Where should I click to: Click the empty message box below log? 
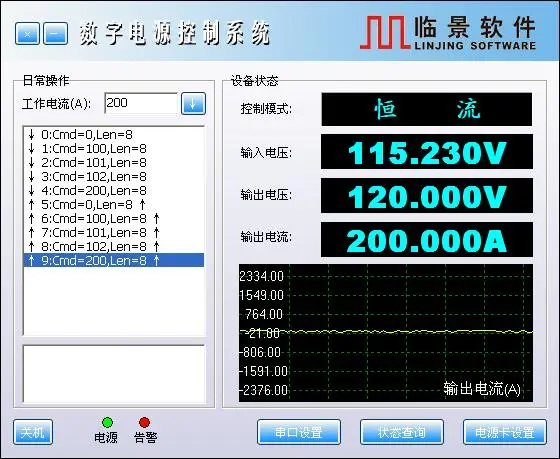(114, 374)
